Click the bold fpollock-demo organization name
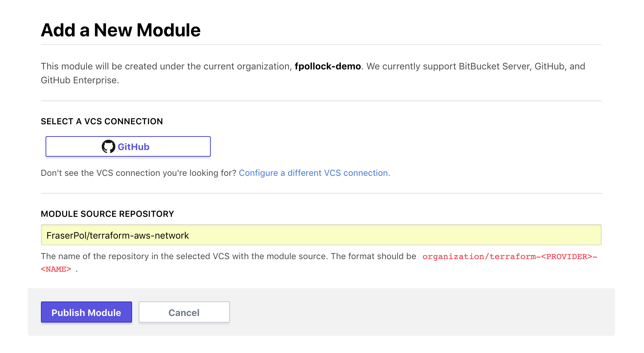Screen dimensions: 644x353 coord(328,66)
